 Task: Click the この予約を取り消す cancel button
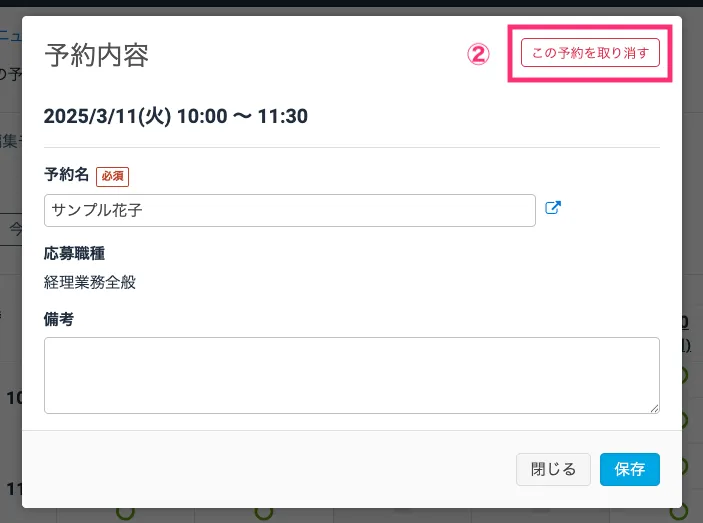tap(590, 53)
